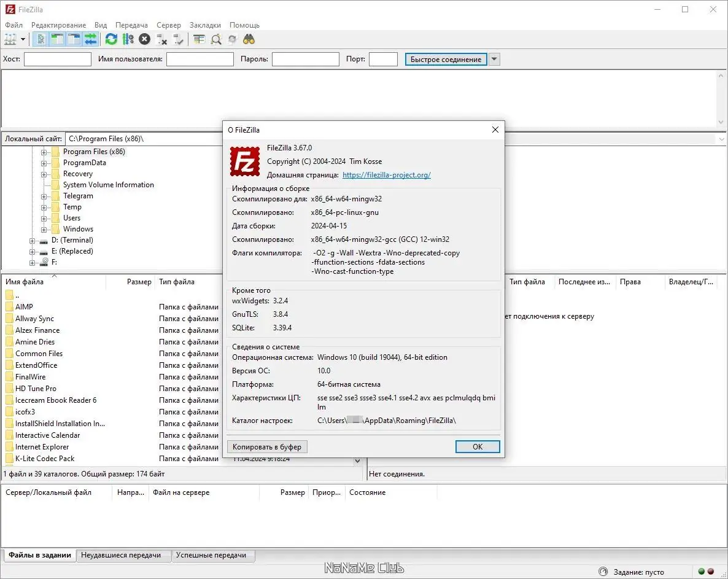Open the Site Manager icon

[x=10, y=39]
